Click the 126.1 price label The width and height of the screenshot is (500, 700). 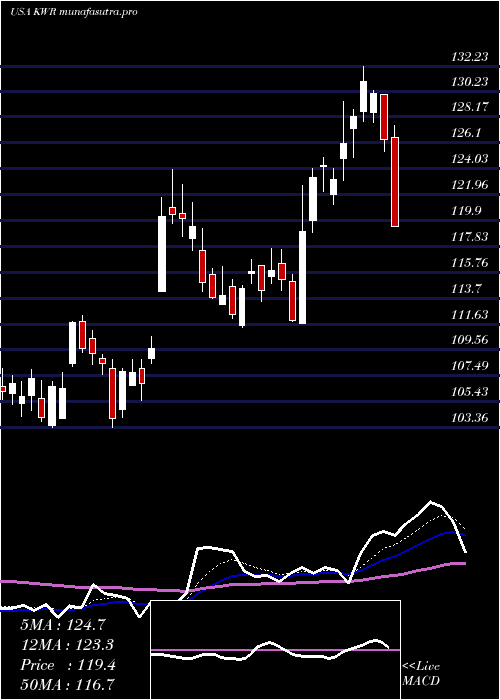pos(466,133)
